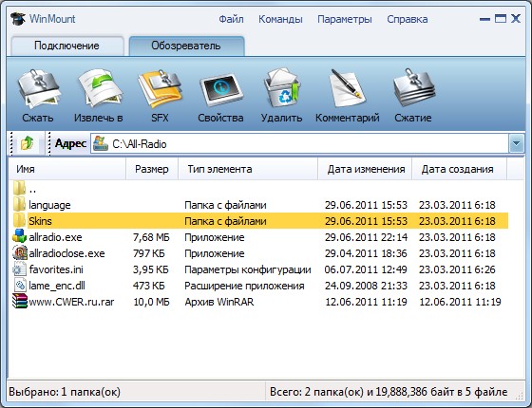
Task: Open the Справка menu
Action: [408, 19]
